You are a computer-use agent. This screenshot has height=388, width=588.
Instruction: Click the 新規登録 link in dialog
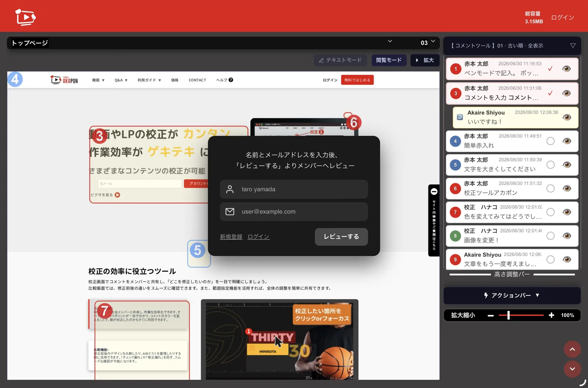[x=231, y=236]
